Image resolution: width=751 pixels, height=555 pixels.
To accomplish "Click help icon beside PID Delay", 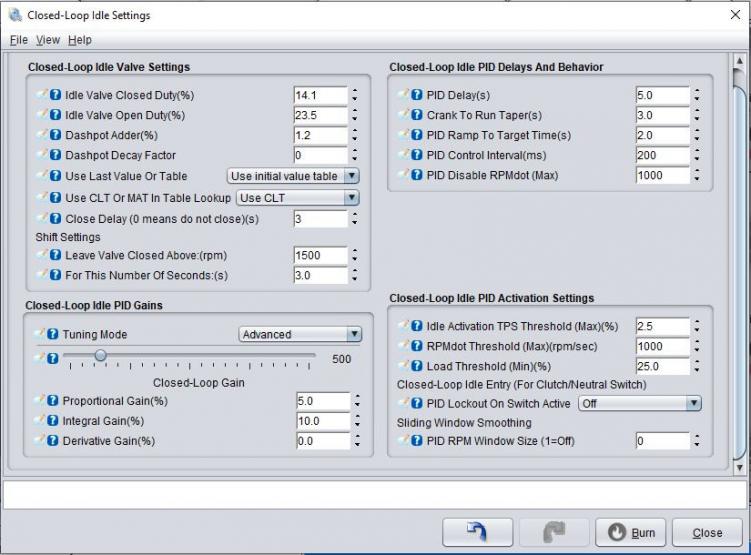I will pyautogui.click(x=417, y=95).
